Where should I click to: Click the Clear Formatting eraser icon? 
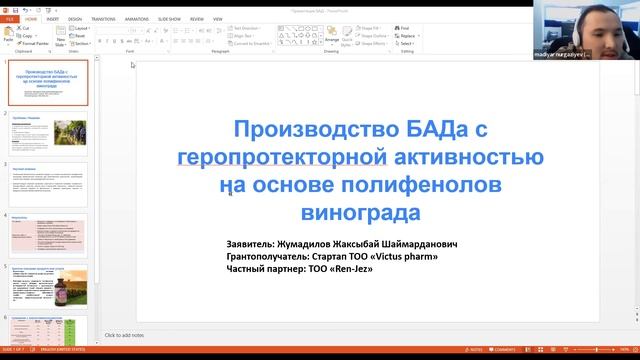tap(166, 31)
